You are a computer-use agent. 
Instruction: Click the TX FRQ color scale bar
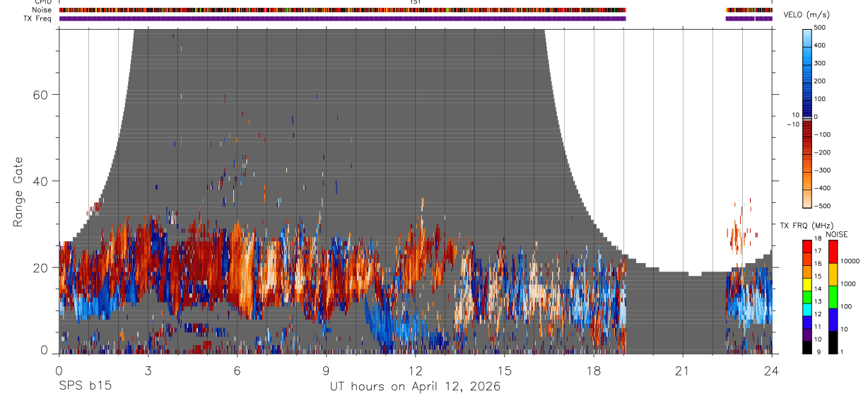coord(807,297)
